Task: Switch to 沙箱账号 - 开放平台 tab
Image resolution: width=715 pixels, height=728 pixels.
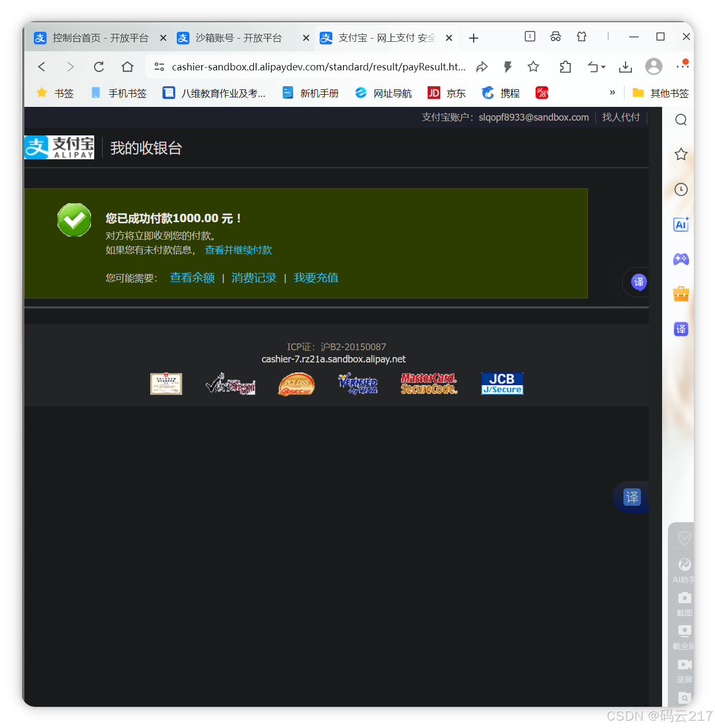Action: point(239,38)
